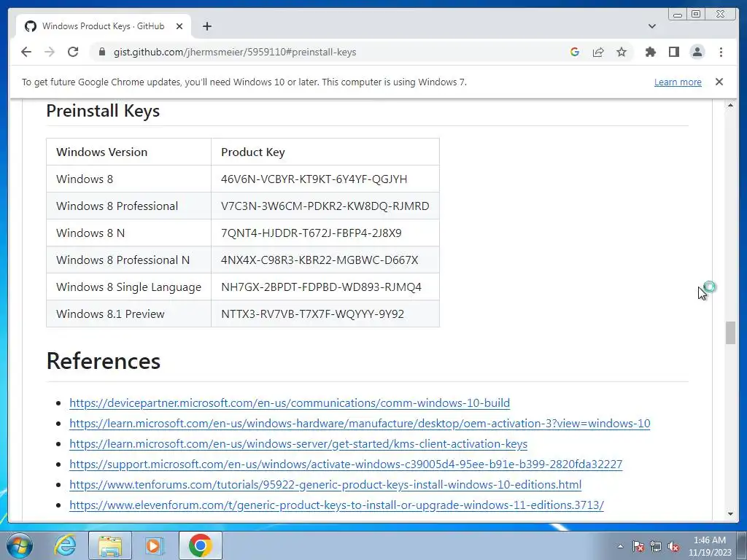Viewport: 747px width, 560px height.
Task: Open the Extensions puzzle icon
Action: pyautogui.click(x=650, y=52)
